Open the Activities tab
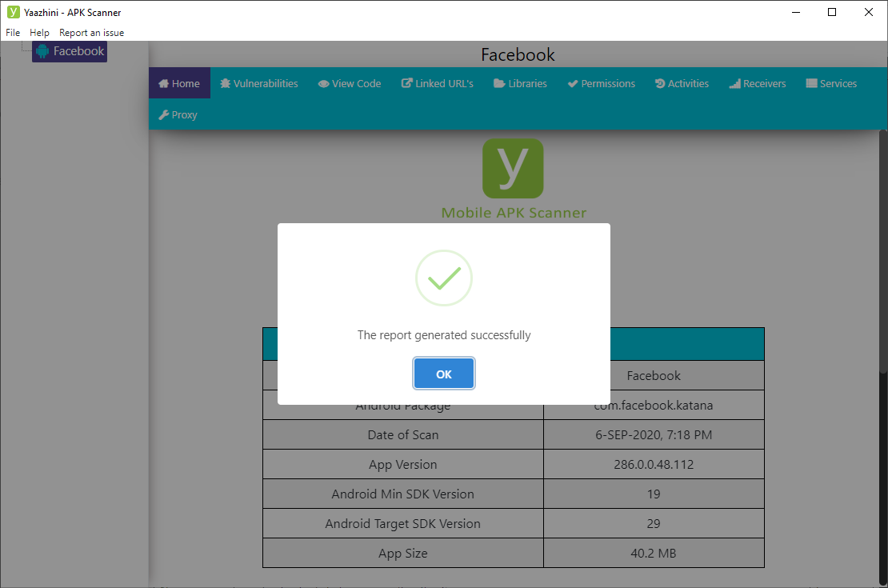This screenshot has width=888, height=588. (682, 83)
